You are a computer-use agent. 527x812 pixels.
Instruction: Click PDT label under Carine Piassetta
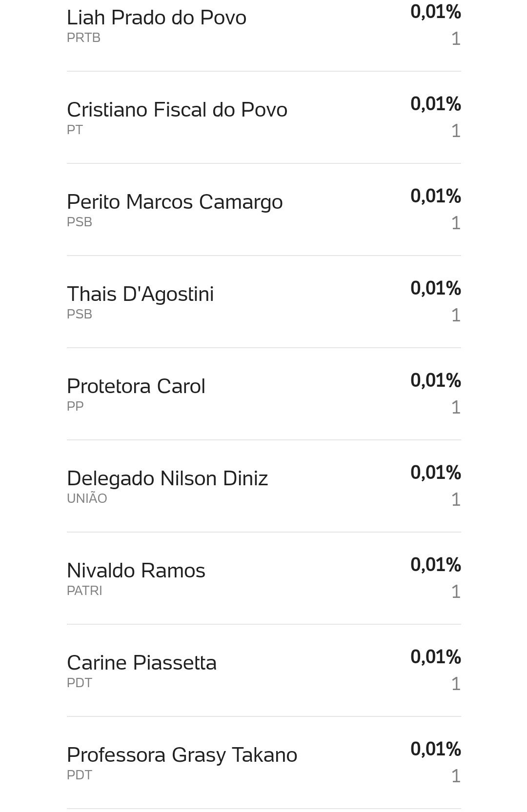[80, 683]
